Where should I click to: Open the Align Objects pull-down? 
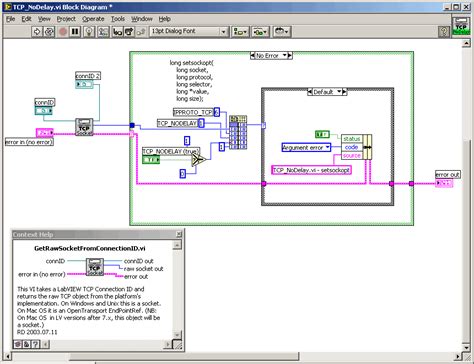[240, 32]
